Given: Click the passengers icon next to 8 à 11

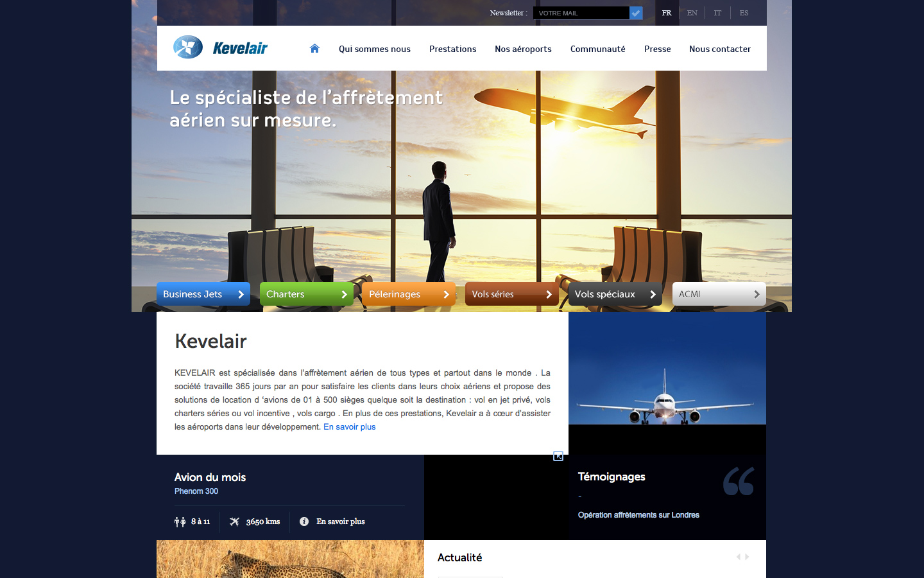Looking at the screenshot, I should coord(180,521).
